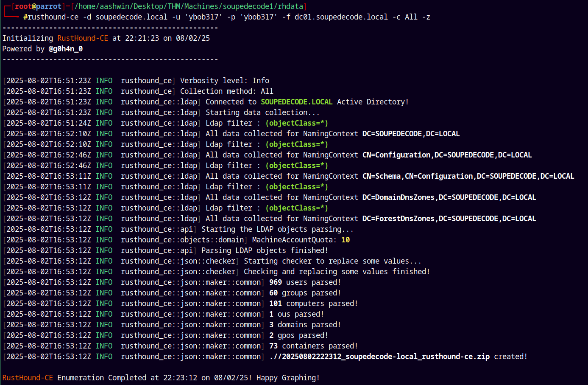Viewport: 588px width, 385px height.
Task: Click NamingContext DC=SOUPEDECODE,DC=LOCAL value
Action: 411,134
